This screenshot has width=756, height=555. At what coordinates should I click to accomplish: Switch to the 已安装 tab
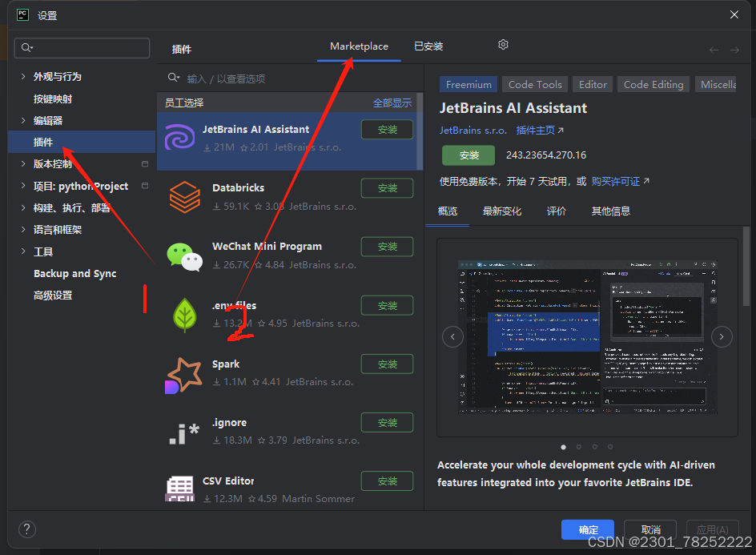[428, 46]
